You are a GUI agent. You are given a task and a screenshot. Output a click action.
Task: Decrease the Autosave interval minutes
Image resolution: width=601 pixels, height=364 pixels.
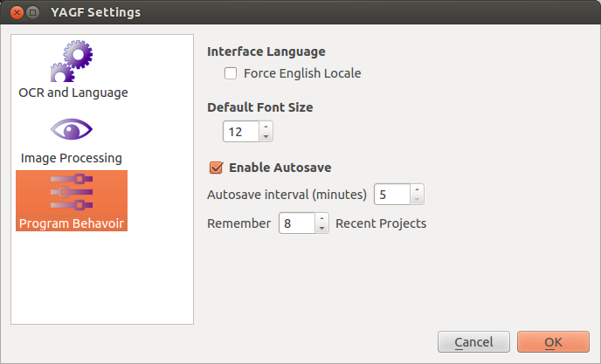417,199
